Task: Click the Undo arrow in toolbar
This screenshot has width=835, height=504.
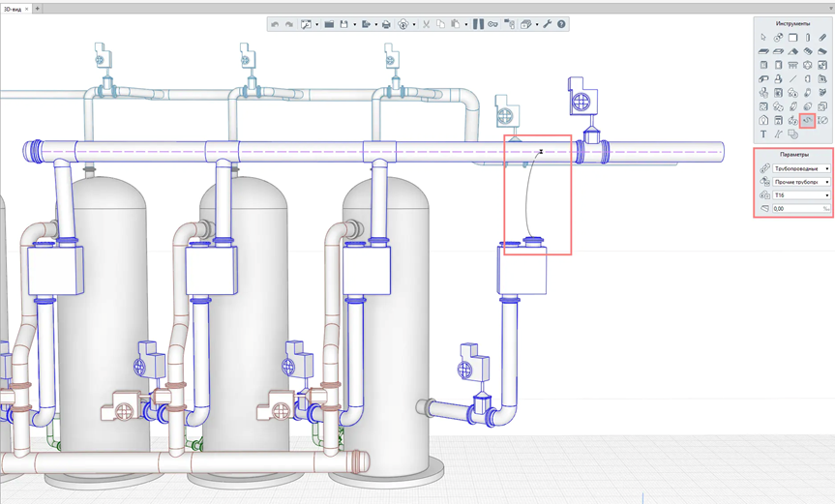Action: click(x=275, y=24)
